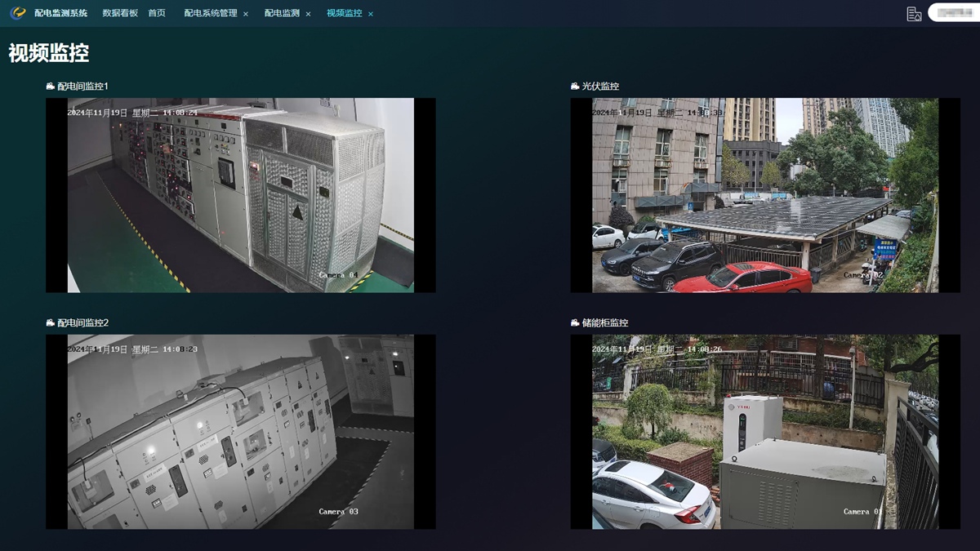Close the 视频监控 tab
980x551 pixels.
[371, 14]
